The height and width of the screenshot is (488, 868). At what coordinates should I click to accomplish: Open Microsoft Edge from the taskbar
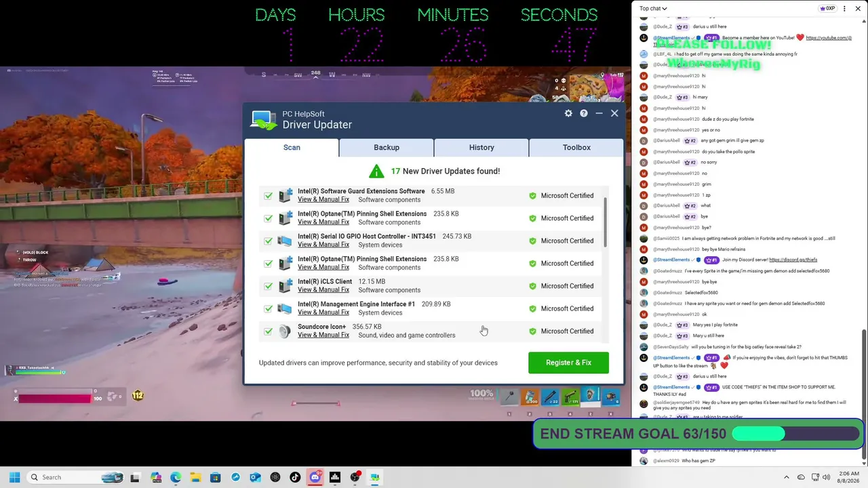(x=176, y=477)
